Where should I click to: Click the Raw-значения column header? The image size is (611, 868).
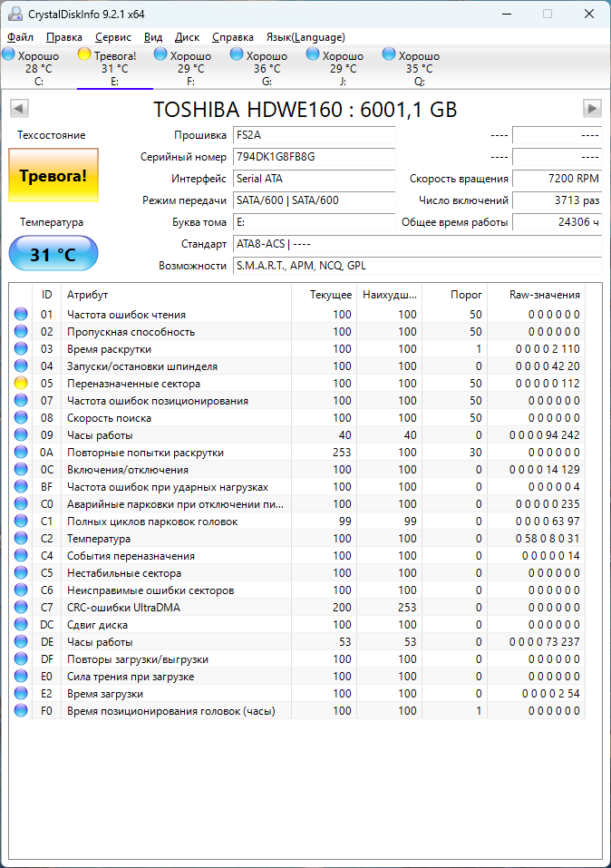coord(536,295)
